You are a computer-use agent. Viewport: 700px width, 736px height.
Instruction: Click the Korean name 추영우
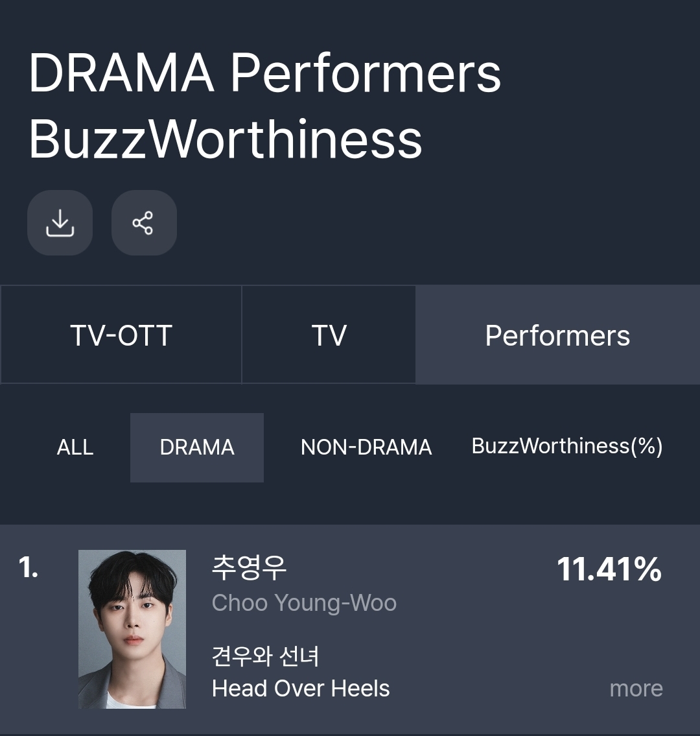(x=249, y=568)
